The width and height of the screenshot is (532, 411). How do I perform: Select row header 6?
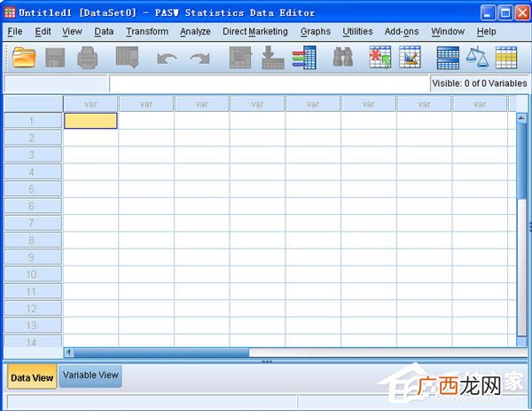33,206
